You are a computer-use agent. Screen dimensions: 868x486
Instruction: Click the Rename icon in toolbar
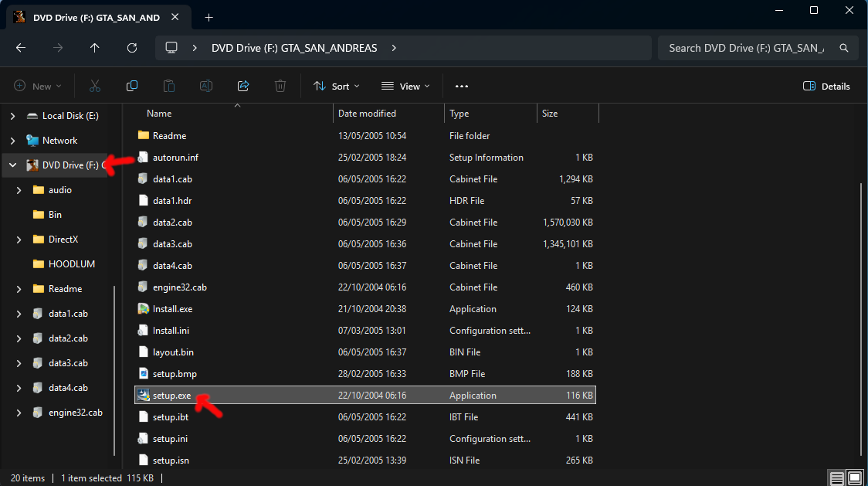tap(206, 86)
